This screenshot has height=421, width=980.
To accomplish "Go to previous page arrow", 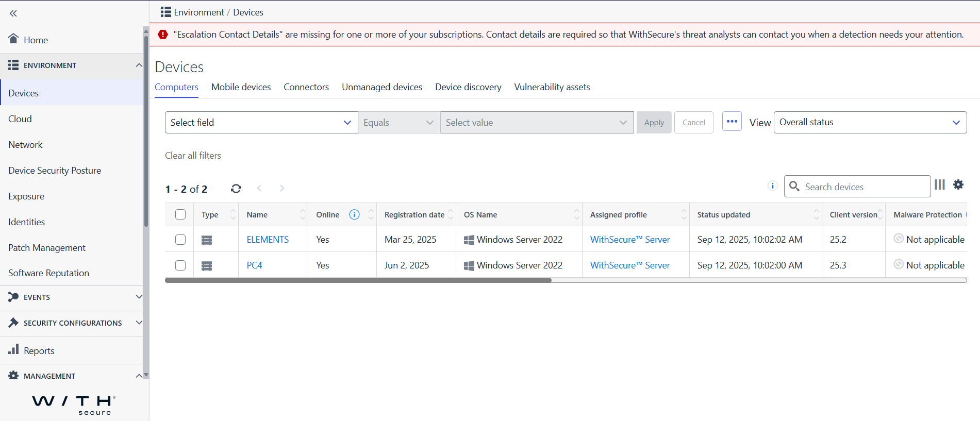I will coord(259,188).
